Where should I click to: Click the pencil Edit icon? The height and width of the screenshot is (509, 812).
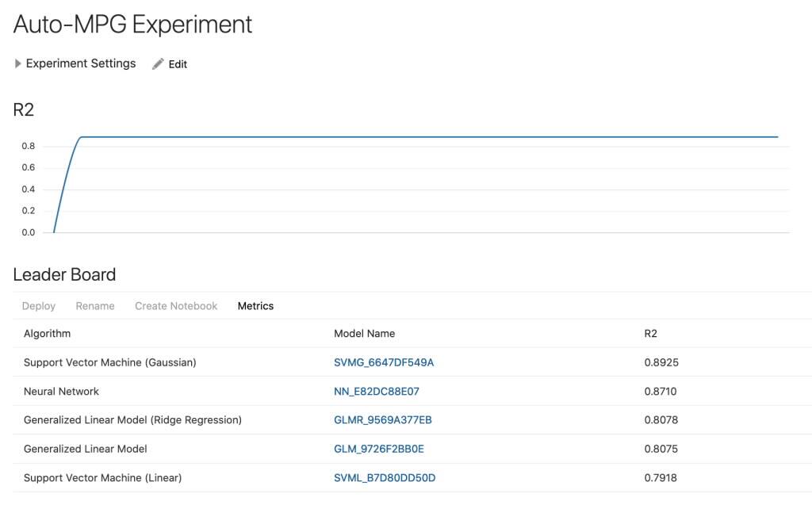coord(158,63)
